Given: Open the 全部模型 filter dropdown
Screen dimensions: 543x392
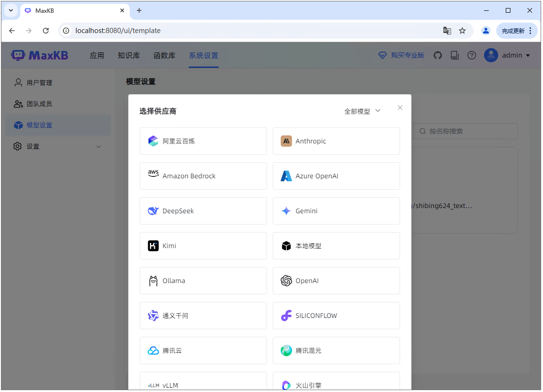Looking at the screenshot, I should pyautogui.click(x=362, y=111).
